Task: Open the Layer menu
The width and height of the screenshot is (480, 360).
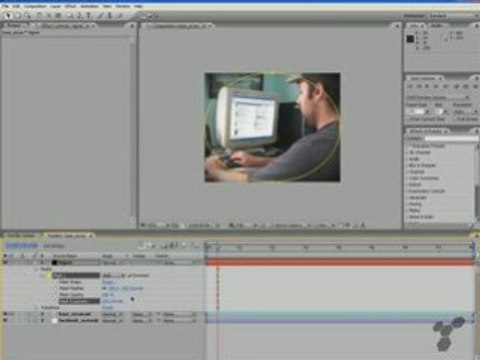Action: click(56, 6)
